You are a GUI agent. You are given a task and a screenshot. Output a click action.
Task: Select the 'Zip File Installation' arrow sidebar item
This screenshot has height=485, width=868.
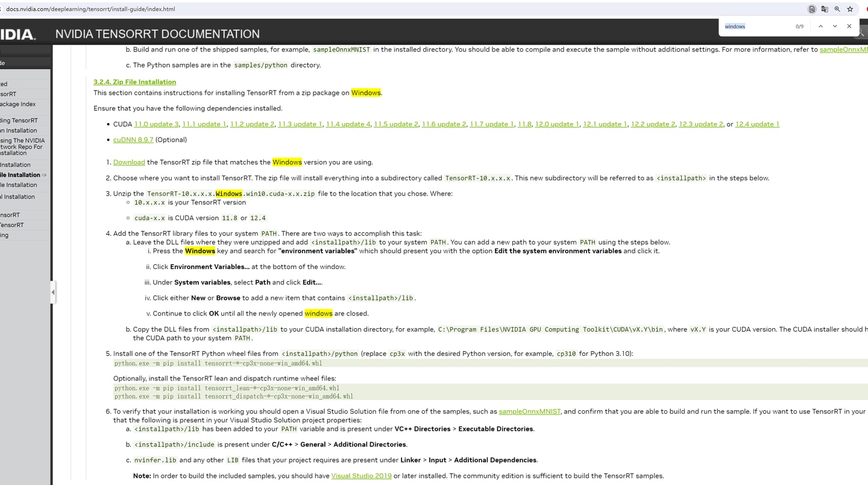24,175
